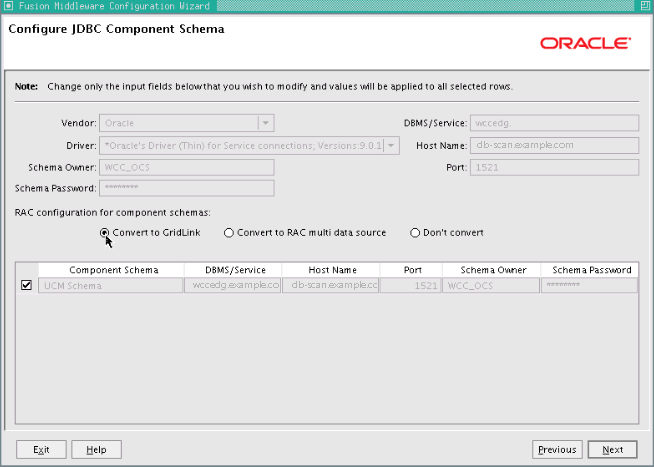654x467 pixels.
Task: Open the Vendor dropdown list
Action: tap(266, 123)
